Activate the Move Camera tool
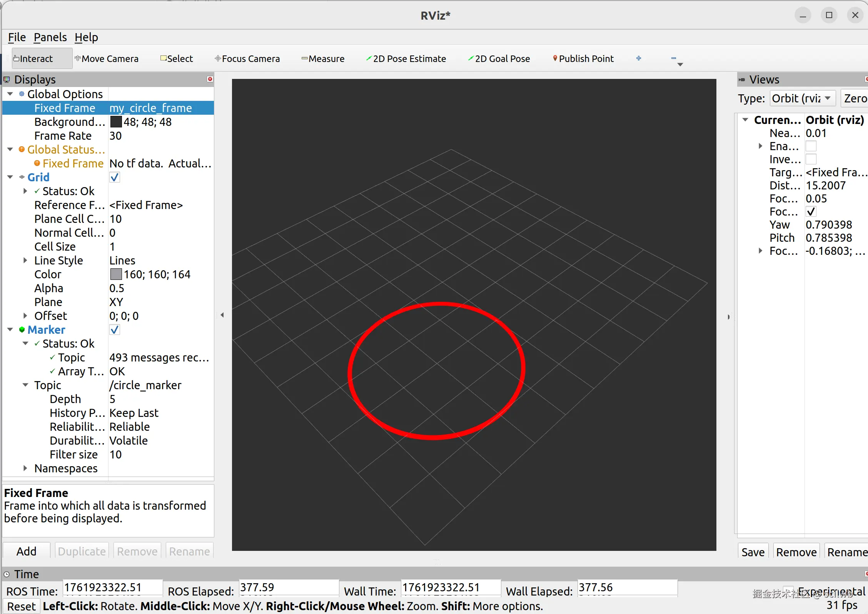Viewport: 868px width, 614px height. tap(107, 59)
